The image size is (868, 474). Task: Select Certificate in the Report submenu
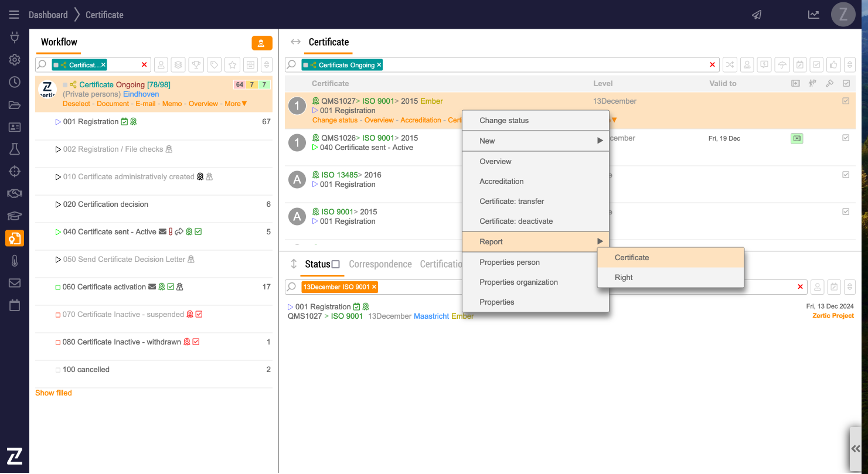[x=632, y=258]
